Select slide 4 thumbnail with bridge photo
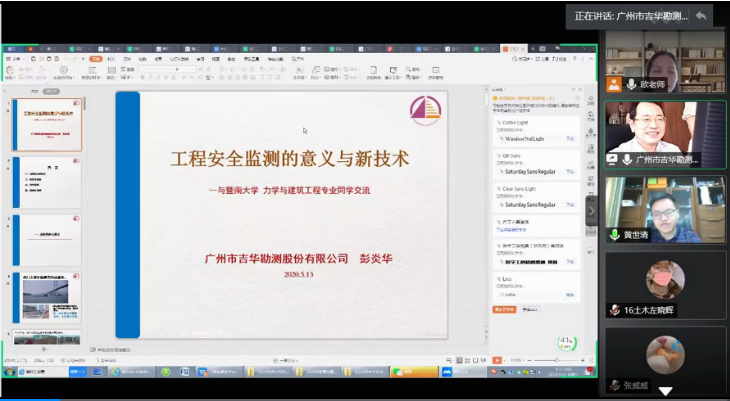The width and height of the screenshot is (730, 401). pyautogui.click(x=47, y=298)
